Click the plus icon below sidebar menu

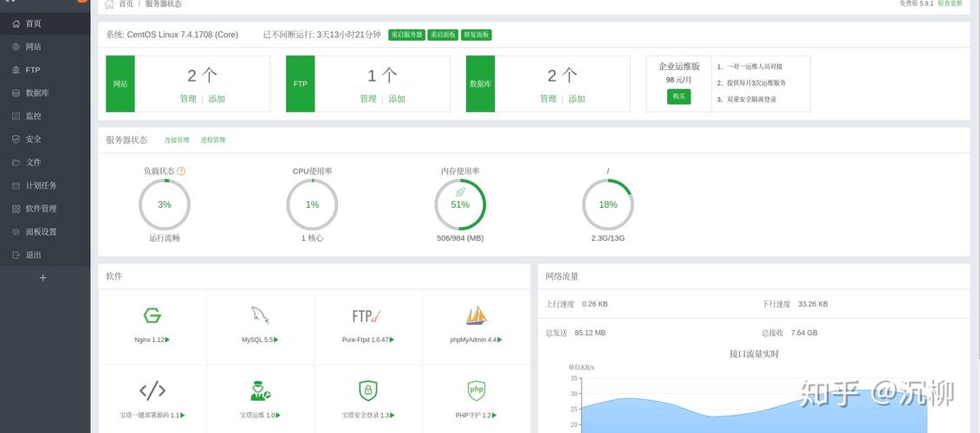tap(42, 277)
